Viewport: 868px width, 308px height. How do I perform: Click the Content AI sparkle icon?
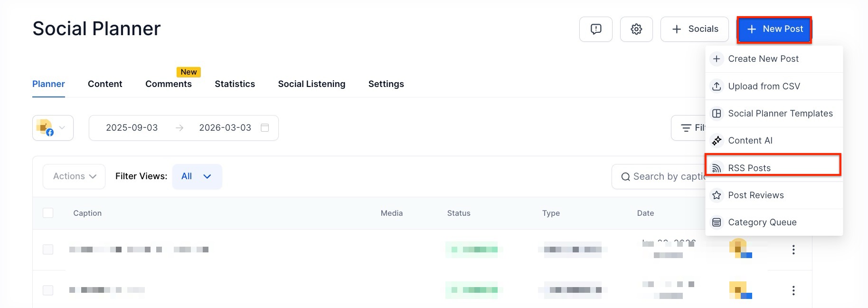pyautogui.click(x=717, y=141)
